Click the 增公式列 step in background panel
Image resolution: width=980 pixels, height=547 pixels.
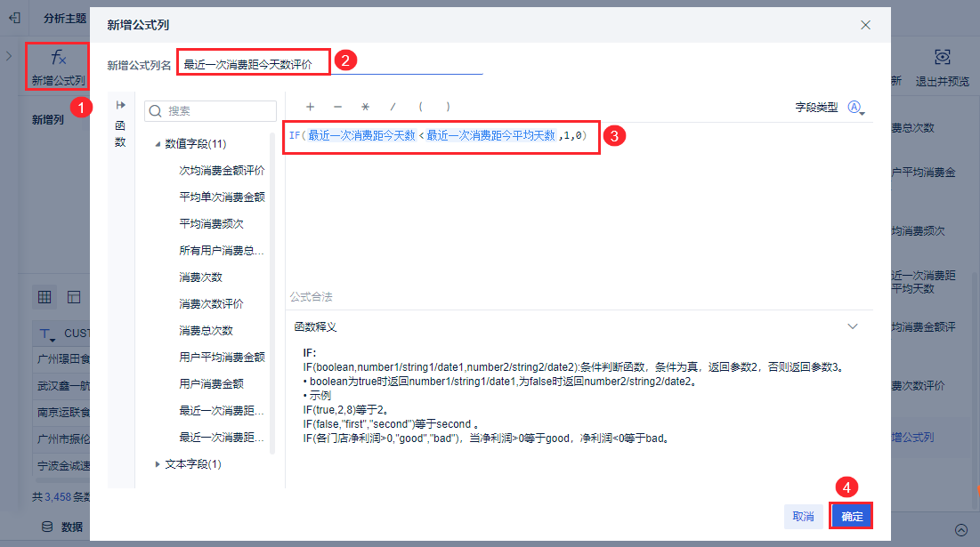pyautogui.click(x=912, y=437)
